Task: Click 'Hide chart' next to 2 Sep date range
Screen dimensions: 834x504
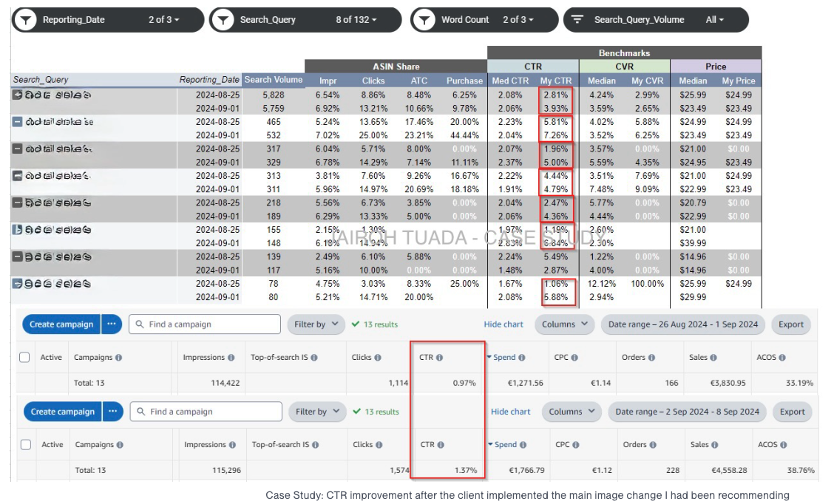Action: coord(511,412)
